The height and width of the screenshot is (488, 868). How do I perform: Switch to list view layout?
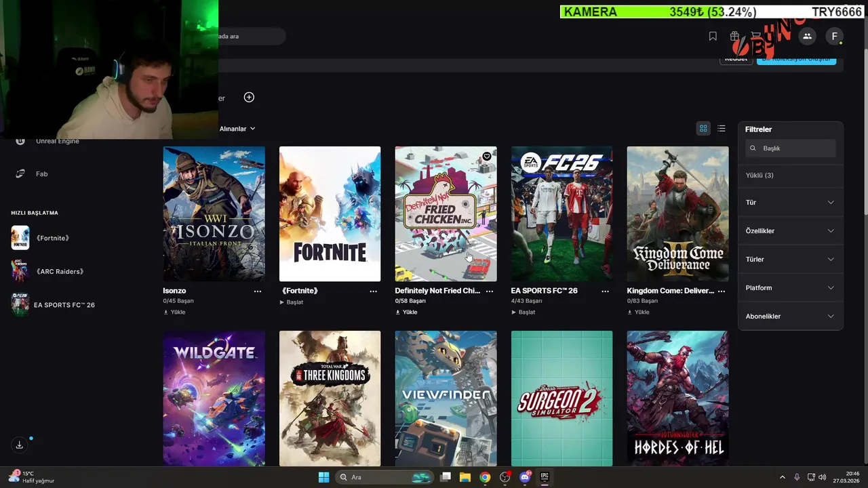click(x=722, y=129)
